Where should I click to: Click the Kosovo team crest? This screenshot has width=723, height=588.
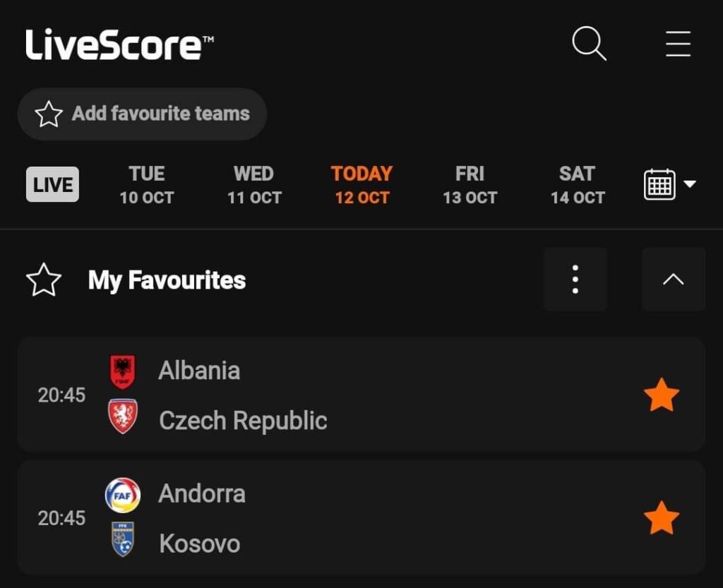(x=123, y=539)
